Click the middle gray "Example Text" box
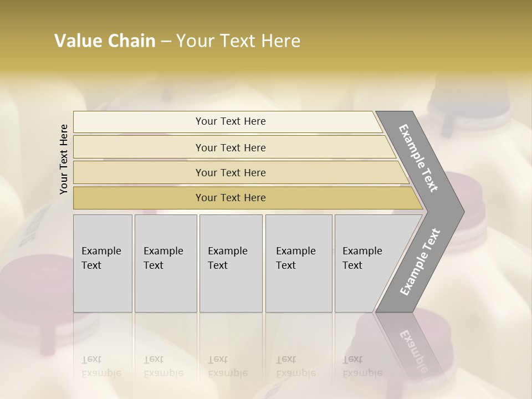This screenshot has width=532, height=399. click(230, 263)
